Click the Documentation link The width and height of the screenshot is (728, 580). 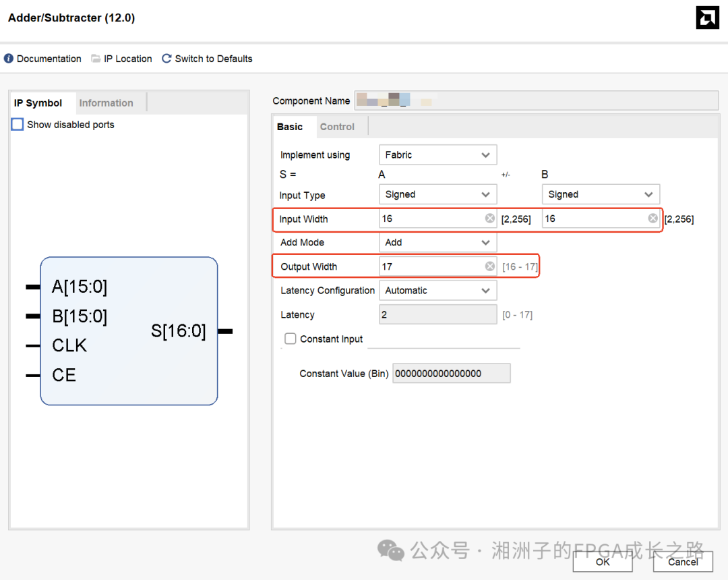[x=49, y=59]
